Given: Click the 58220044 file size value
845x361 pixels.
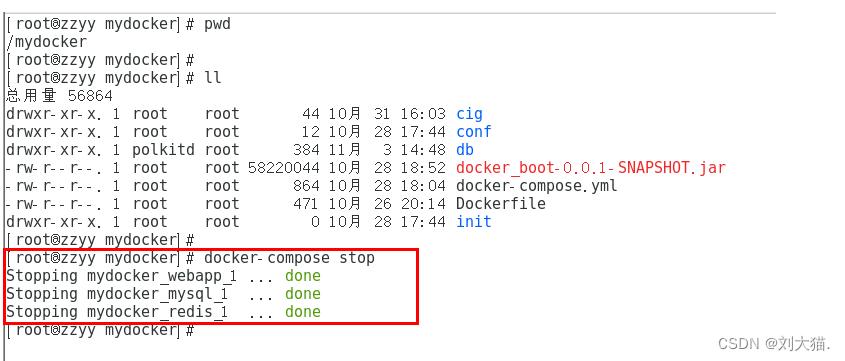Looking at the screenshot, I should (x=284, y=168).
